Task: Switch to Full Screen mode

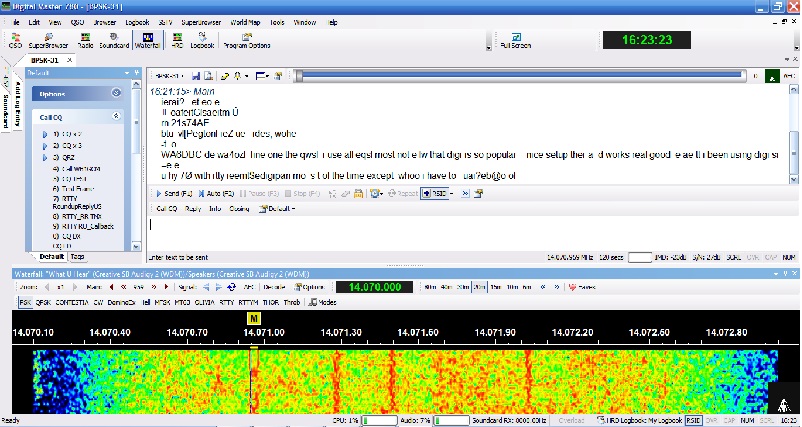Action: coord(518,41)
